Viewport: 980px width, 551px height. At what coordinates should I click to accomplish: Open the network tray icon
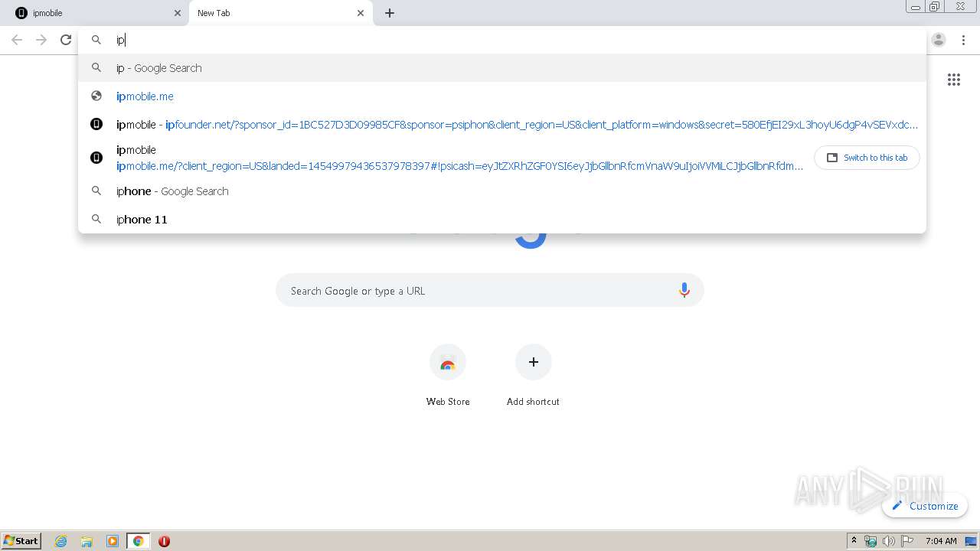point(871,541)
